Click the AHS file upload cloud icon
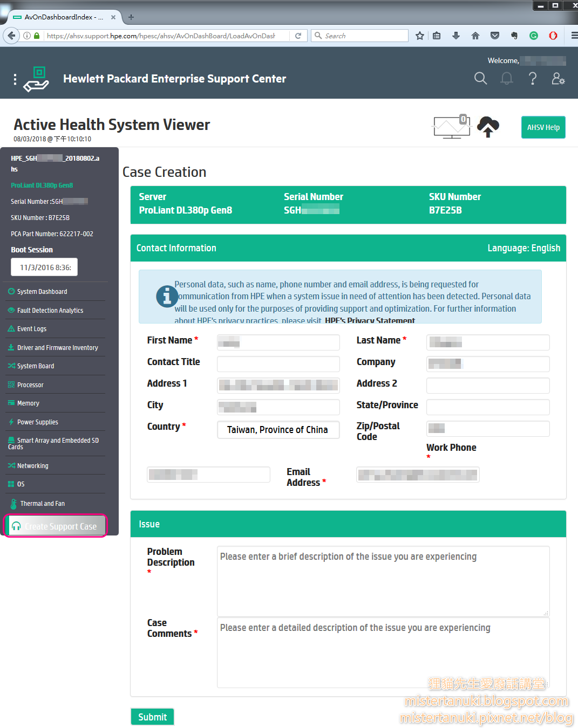Screen dimensions: 578x728 [x=487, y=127]
